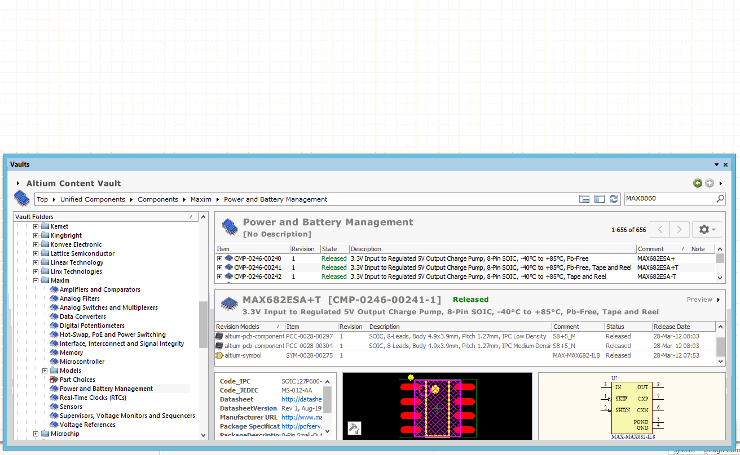The width and height of the screenshot is (740, 455).
Task: Select Sensors folder
Action: coord(71,406)
